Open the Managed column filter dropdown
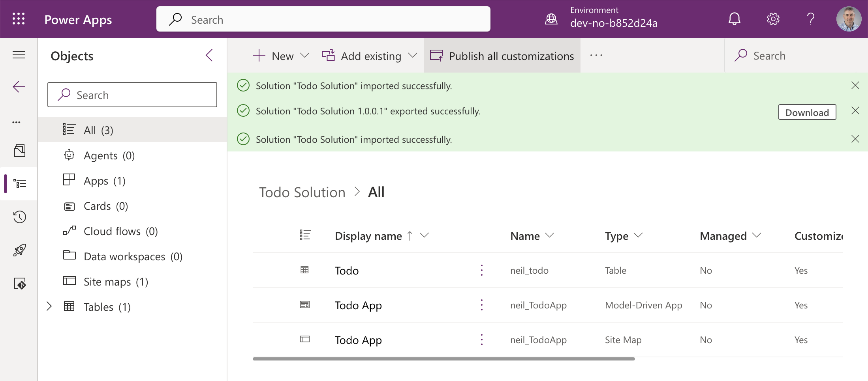Screen dimensions: 868x381 pos(757,235)
